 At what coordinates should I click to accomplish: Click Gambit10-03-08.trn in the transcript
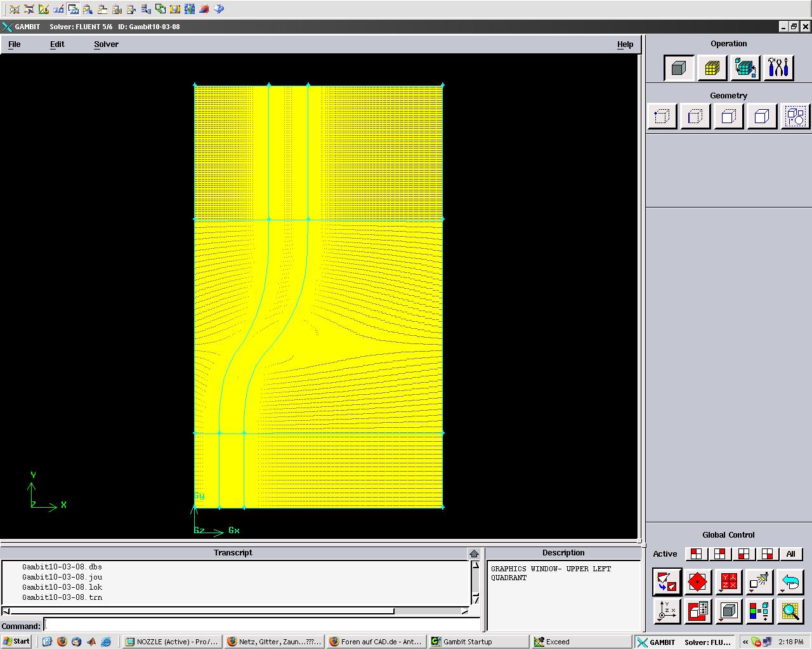click(x=62, y=597)
